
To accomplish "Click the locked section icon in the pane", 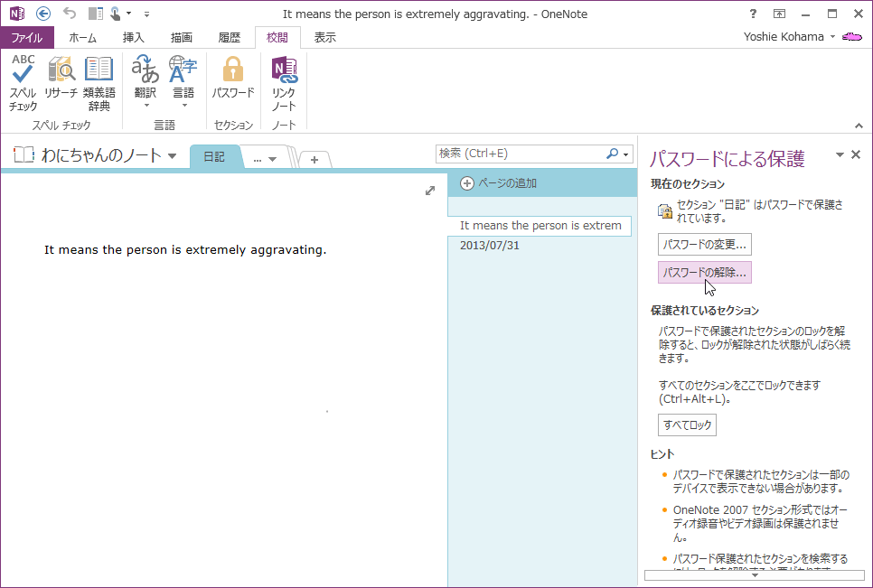I will [x=665, y=211].
